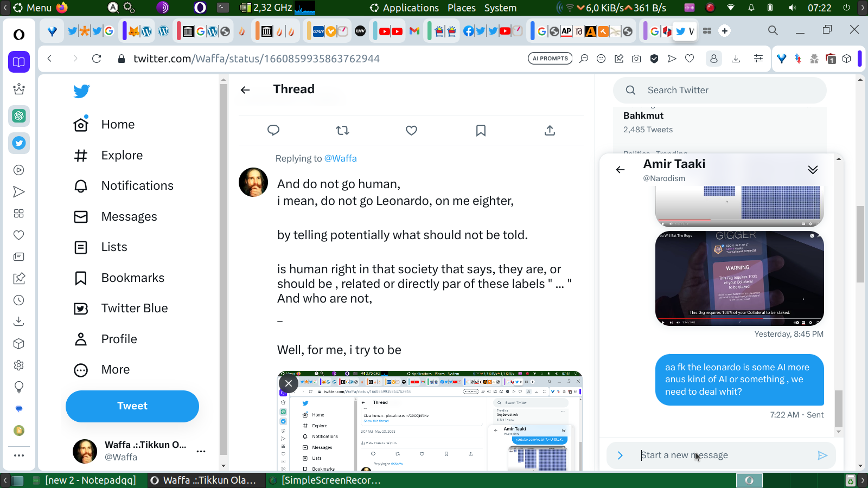Go back using browser back arrow

[49, 59]
